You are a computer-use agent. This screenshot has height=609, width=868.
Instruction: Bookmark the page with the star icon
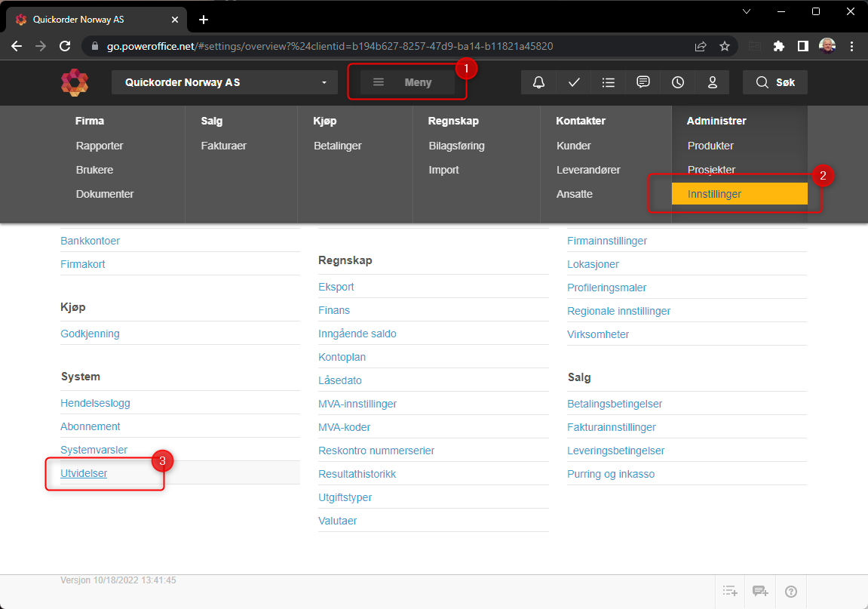(x=725, y=47)
